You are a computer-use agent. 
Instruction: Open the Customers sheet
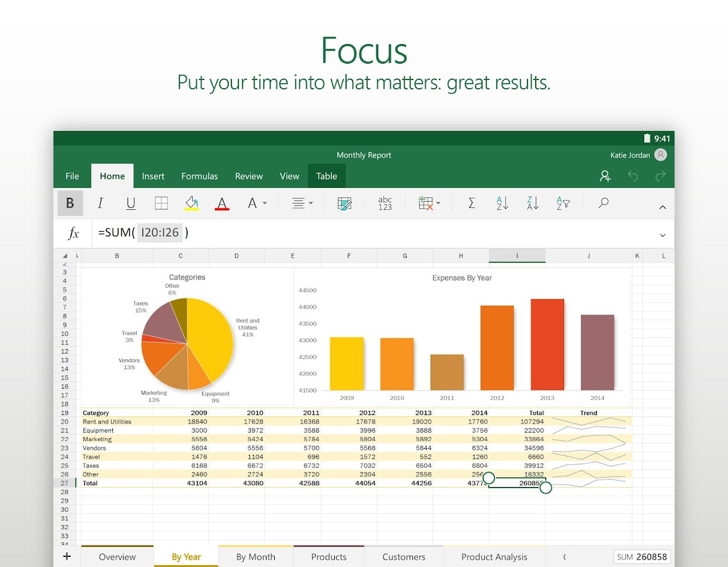pyautogui.click(x=404, y=556)
